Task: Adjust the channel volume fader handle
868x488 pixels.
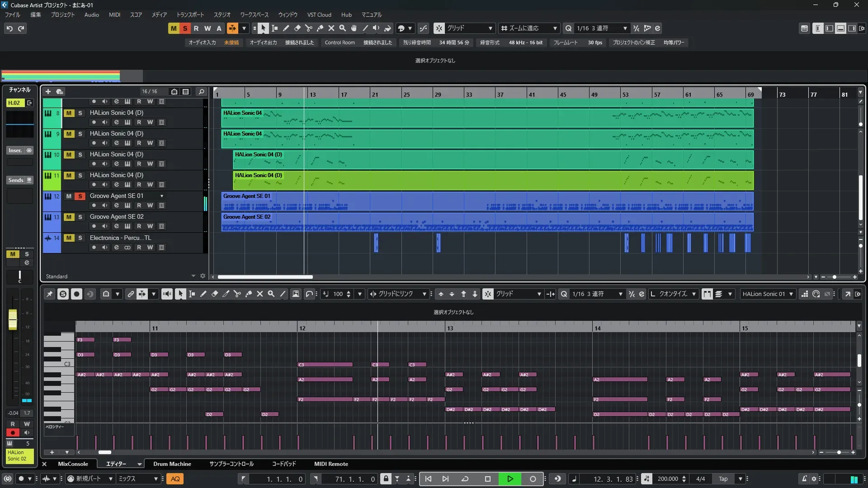Action: click(13, 319)
